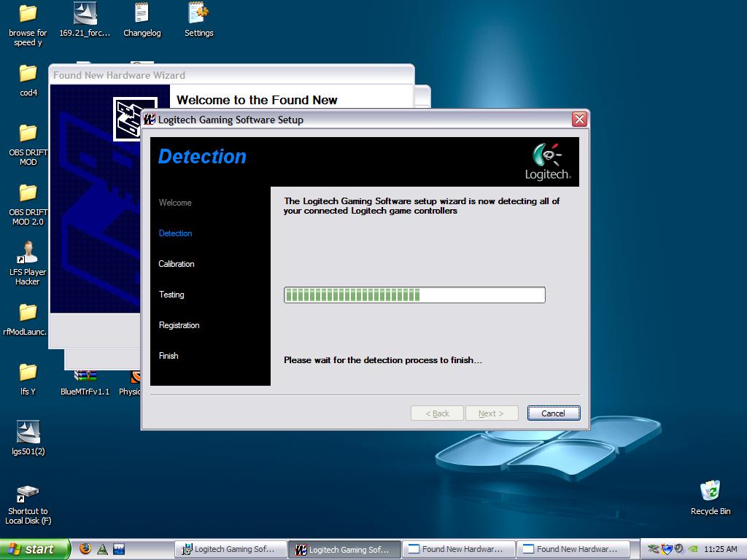Click the Windows Security shield tray icon
The image size is (747, 560).
(x=667, y=549)
